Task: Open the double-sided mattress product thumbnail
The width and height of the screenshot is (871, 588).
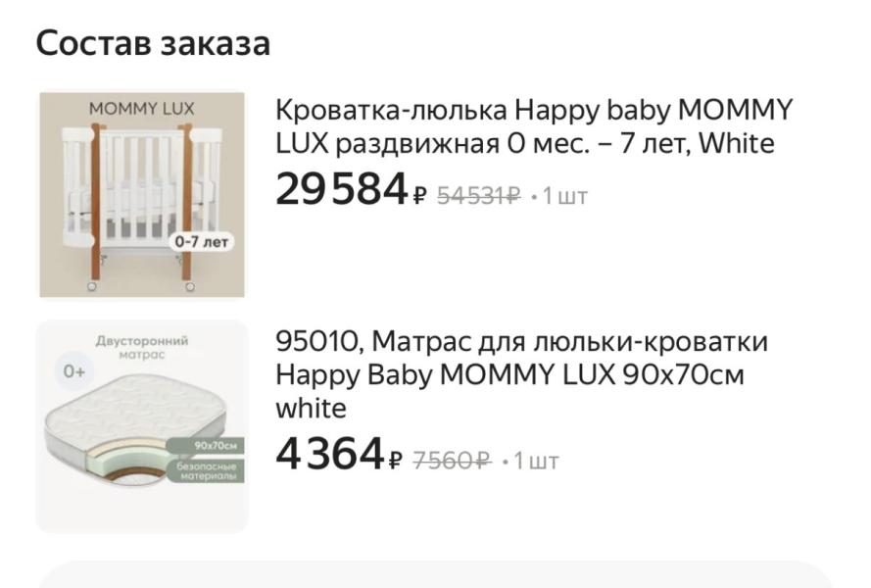Action: coord(142,427)
